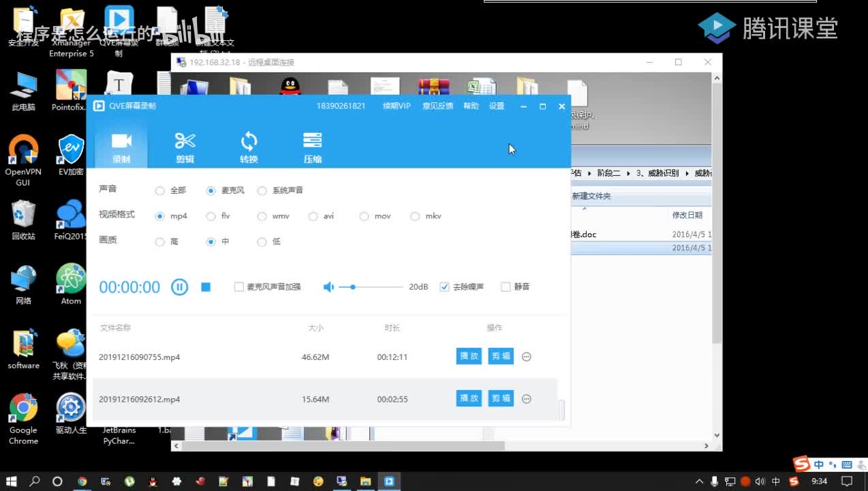Viewport: 868px width, 491px height.
Task: Choose avi video format
Action: pyautogui.click(x=313, y=216)
